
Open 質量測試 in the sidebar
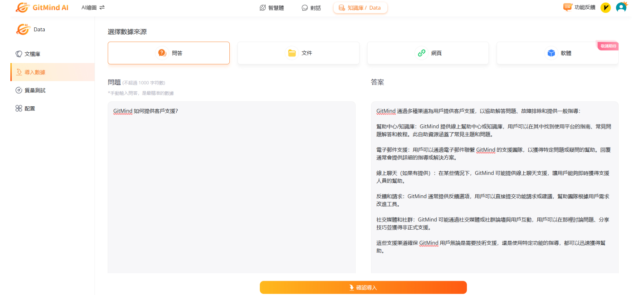[x=53, y=90]
